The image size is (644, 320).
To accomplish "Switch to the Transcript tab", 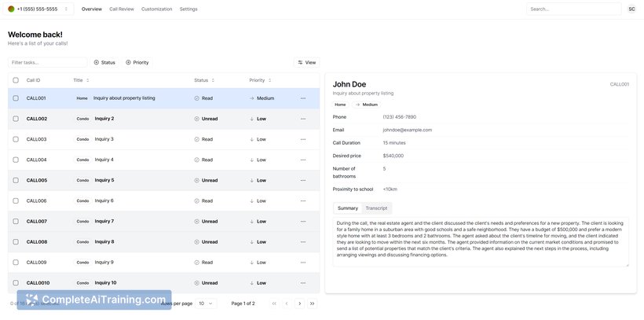I will click(x=377, y=208).
